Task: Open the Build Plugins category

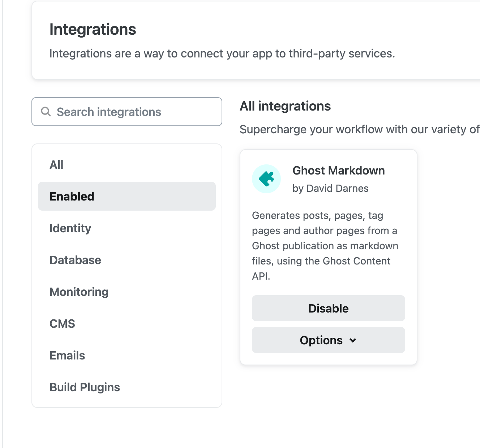Action: (x=85, y=387)
